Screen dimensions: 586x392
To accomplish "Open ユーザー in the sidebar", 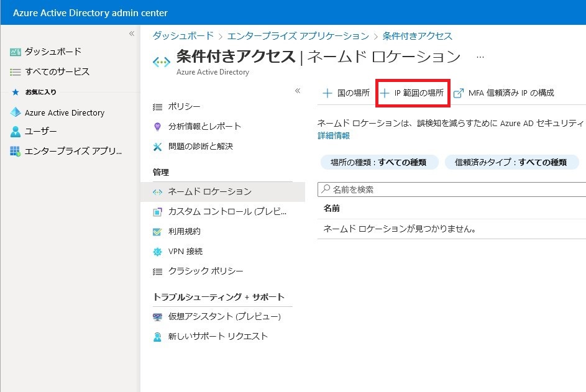I will (x=41, y=131).
